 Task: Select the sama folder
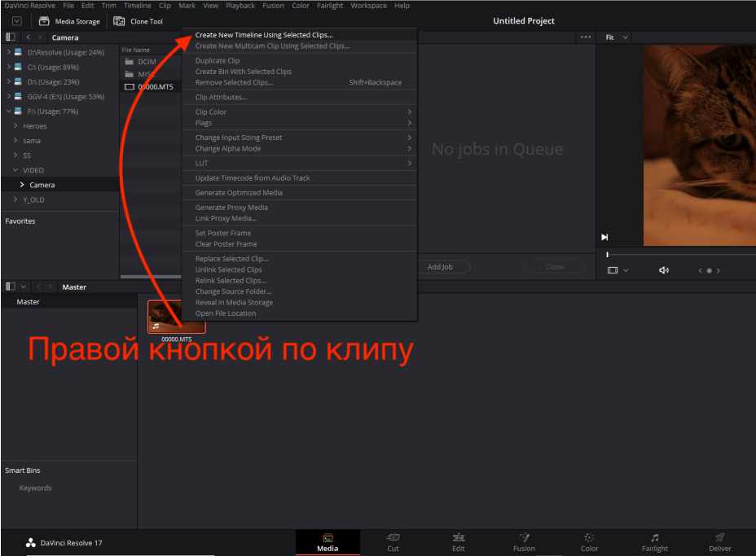[32, 141]
